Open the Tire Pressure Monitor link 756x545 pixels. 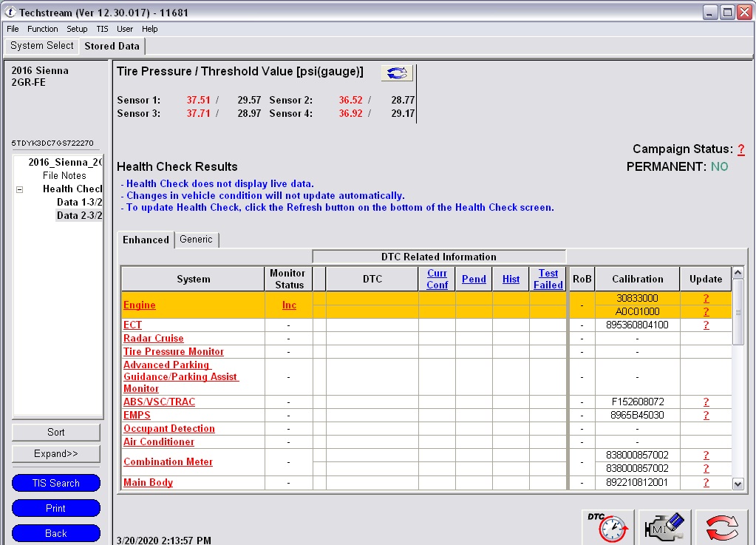coord(174,351)
